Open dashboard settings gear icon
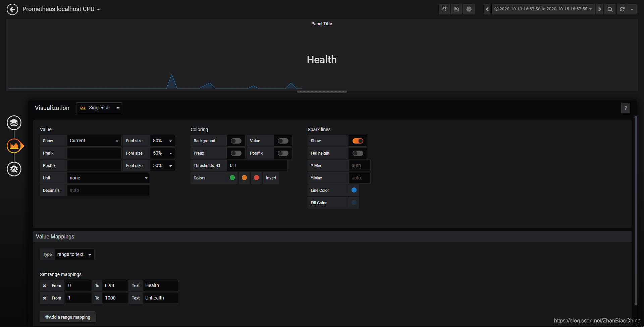 [469, 9]
